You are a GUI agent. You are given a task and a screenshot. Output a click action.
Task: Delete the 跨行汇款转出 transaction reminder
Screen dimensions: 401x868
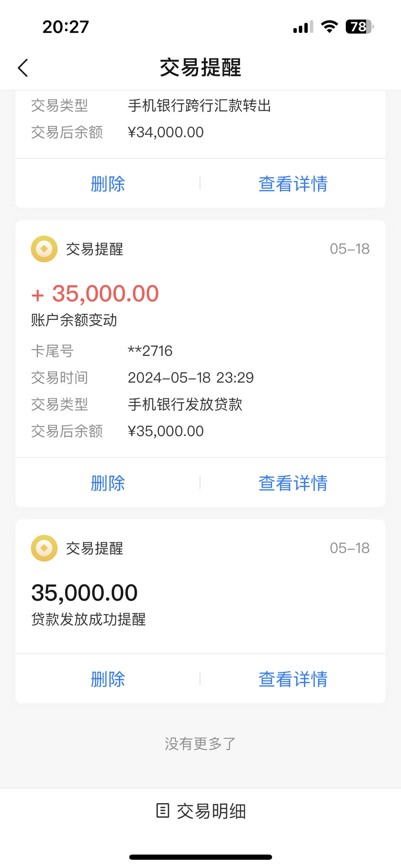[108, 184]
